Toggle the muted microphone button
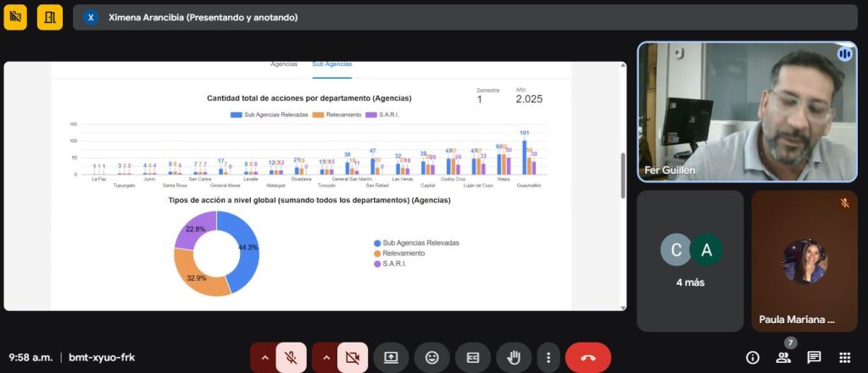The image size is (868, 373). tap(291, 358)
